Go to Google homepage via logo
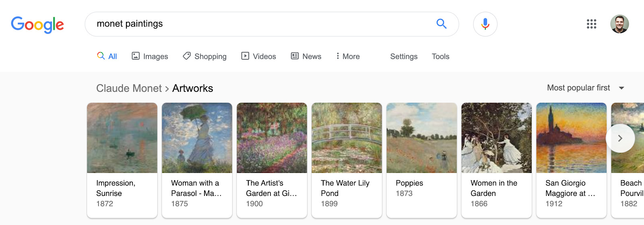644x225 pixels. 37,25
